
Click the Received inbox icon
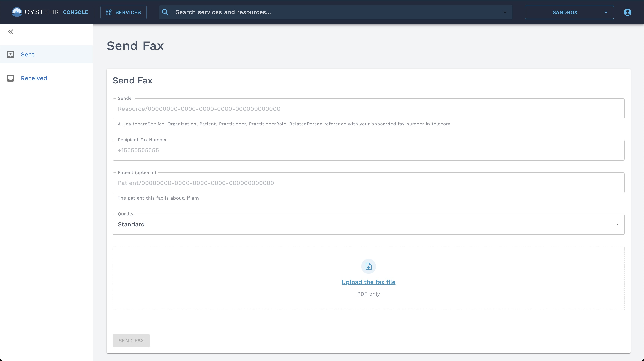click(x=10, y=78)
